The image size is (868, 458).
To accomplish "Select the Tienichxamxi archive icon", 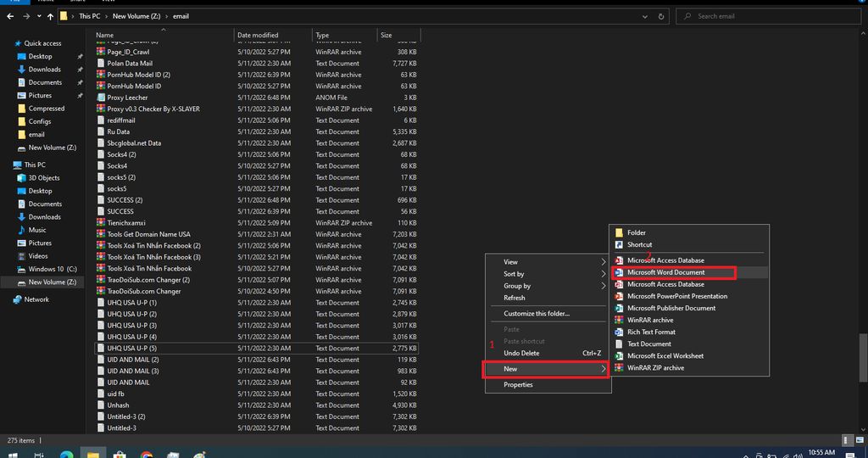I will pyautogui.click(x=101, y=222).
